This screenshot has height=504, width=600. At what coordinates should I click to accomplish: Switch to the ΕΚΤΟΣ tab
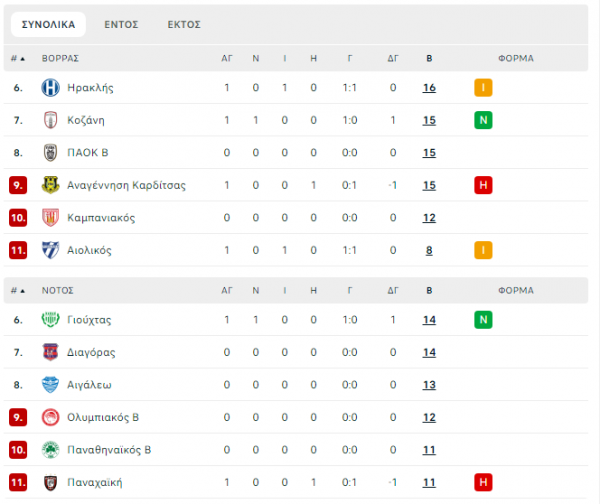click(184, 24)
